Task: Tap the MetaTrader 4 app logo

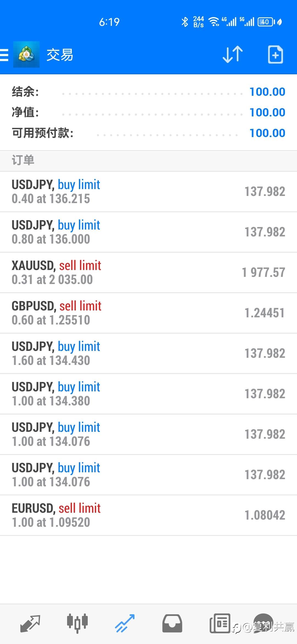Action: click(x=26, y=54)
